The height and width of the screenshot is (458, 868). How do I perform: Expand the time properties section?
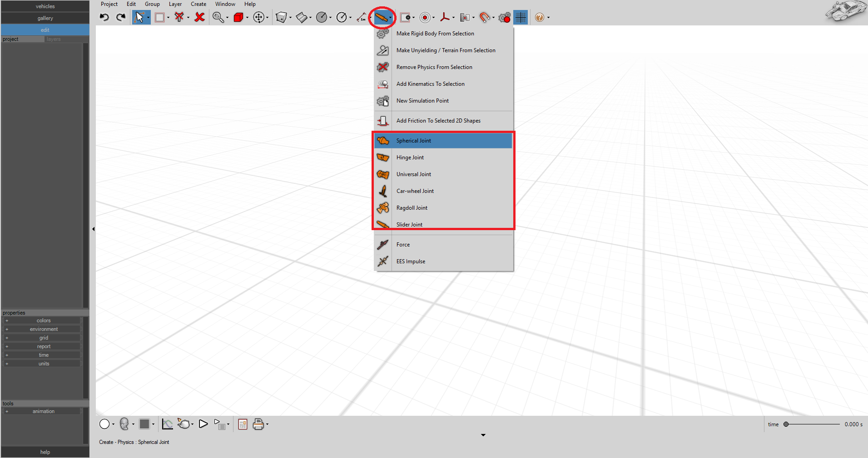42,355
